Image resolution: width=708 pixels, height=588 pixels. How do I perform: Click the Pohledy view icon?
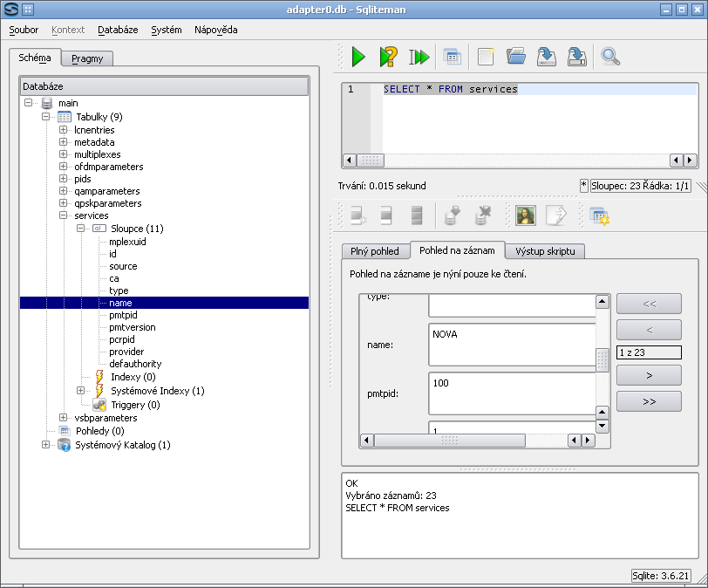pos(65,431)
